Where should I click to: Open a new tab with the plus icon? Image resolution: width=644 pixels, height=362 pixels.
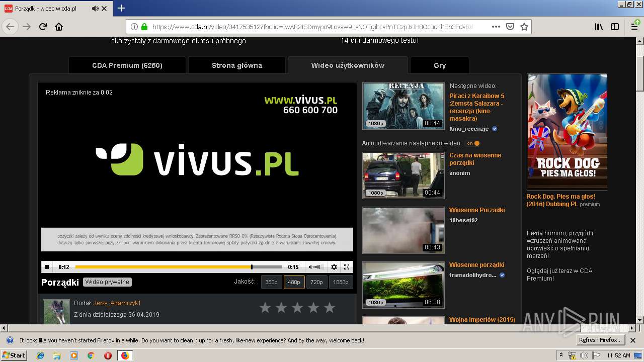click(121, 8)
